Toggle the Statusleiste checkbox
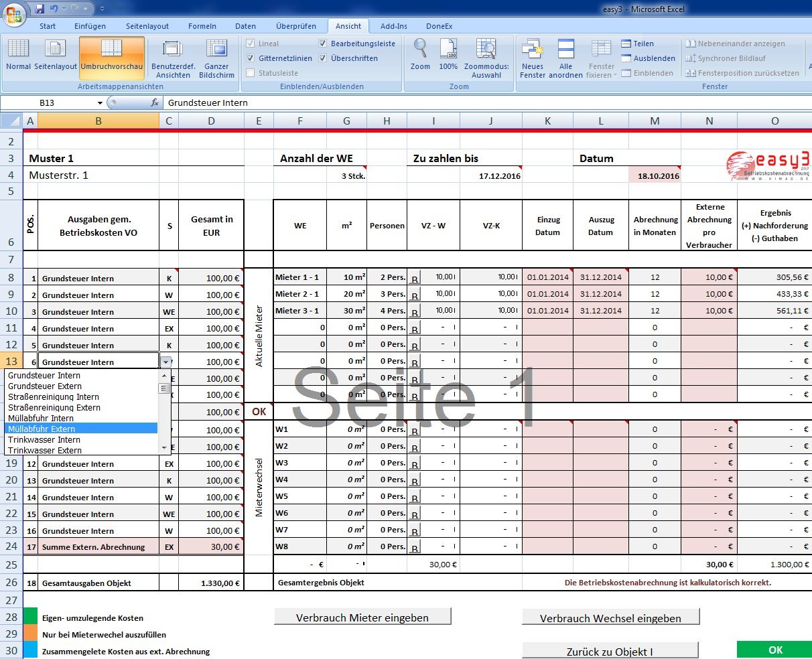Viewport: 812px width, 659px height. tap(251, 73)
